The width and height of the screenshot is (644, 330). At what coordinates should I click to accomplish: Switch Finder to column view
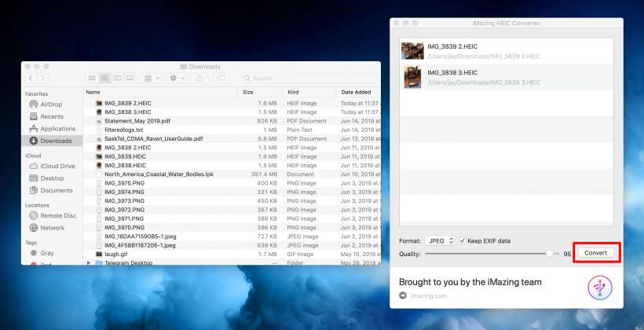tap(117, 78)
